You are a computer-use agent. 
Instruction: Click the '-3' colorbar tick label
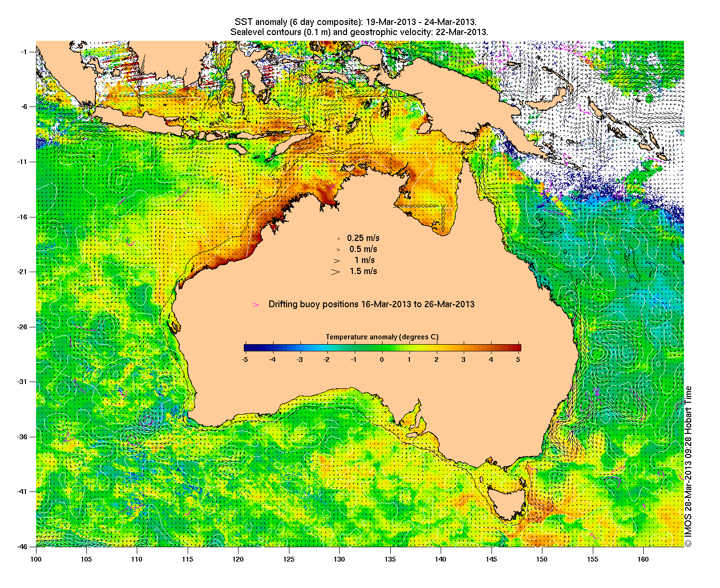point(300,359)
